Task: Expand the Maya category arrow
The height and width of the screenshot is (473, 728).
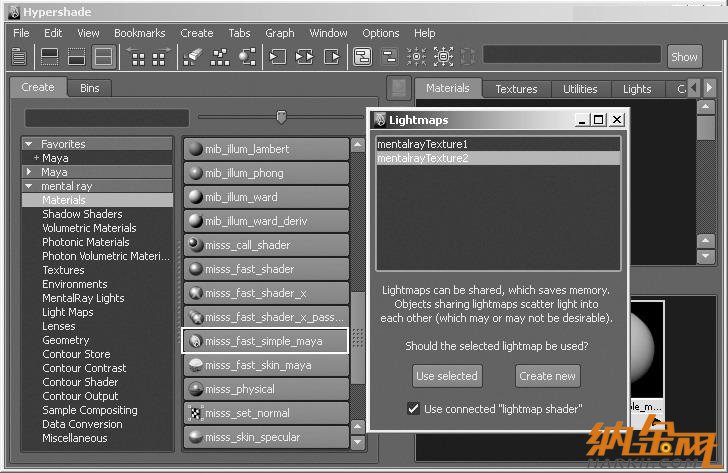Action: (x=29, y=172)
